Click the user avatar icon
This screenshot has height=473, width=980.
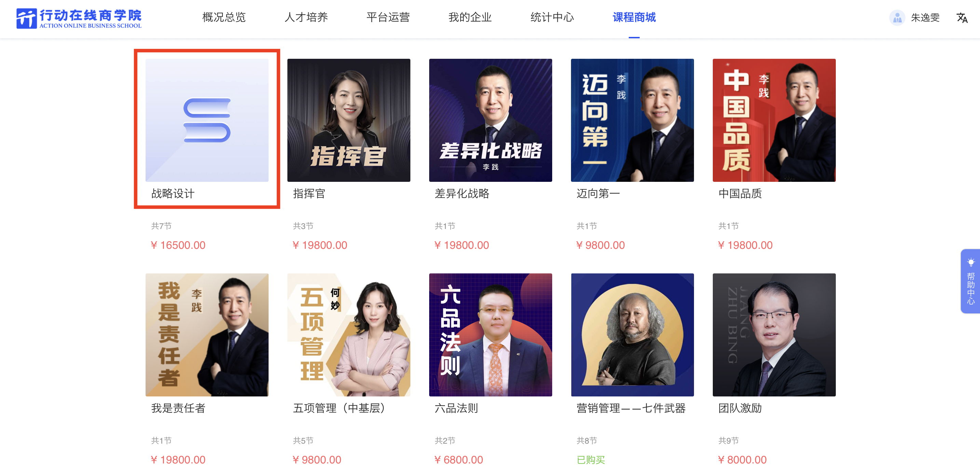[897, 17]
